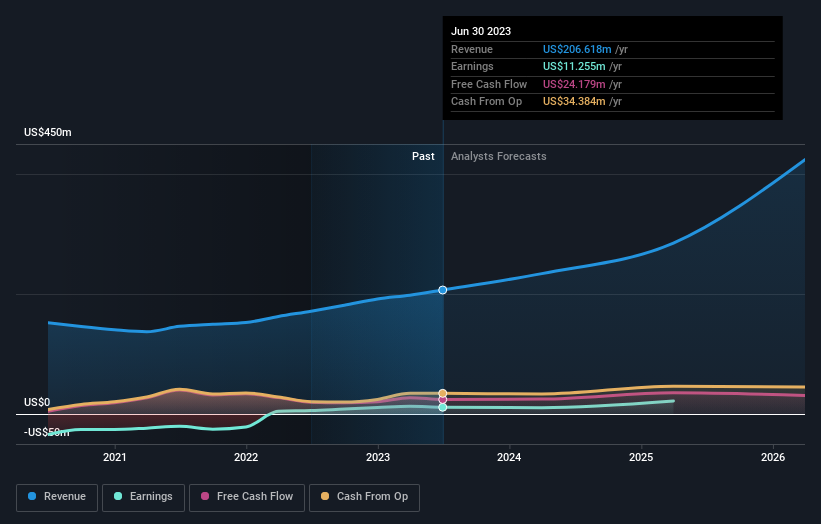Click the Jun 30 2023 tooltip date
This screenshot has height=524, width=821.
481,31
